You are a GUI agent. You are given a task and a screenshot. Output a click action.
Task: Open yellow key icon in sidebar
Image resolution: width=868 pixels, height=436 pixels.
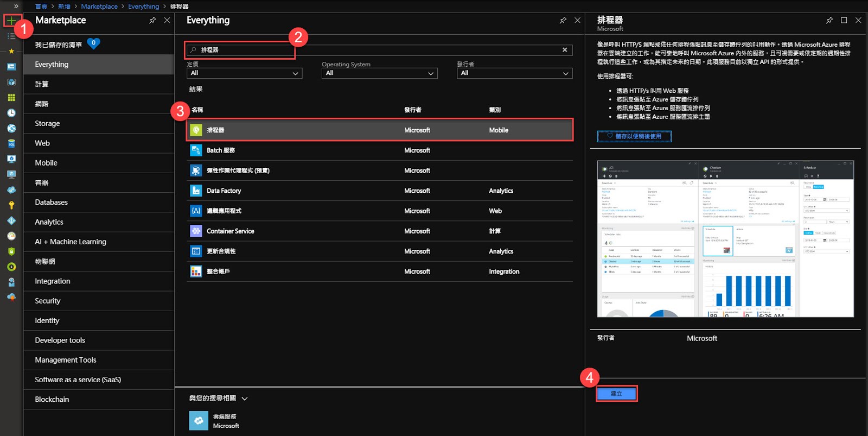coord(11,205)
